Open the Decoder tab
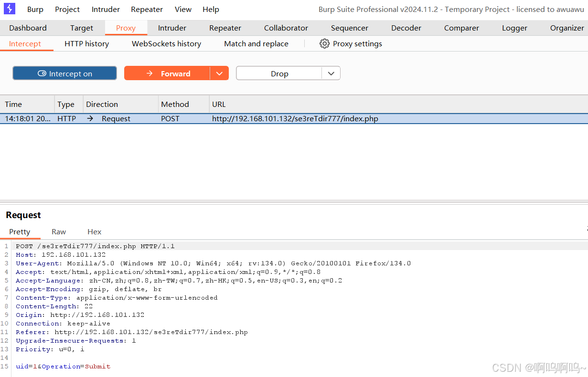 point(406,28)
